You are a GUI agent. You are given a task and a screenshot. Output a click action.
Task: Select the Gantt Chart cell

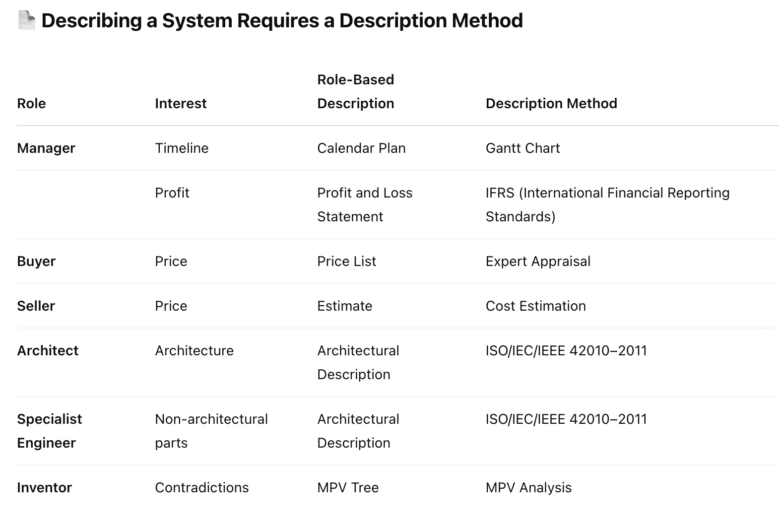[x=522, y=148]
